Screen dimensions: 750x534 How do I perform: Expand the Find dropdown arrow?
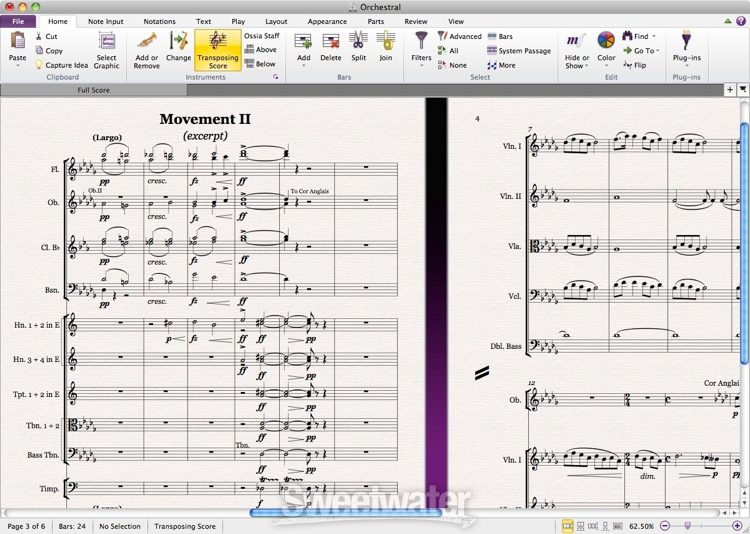tap(654, 36)
